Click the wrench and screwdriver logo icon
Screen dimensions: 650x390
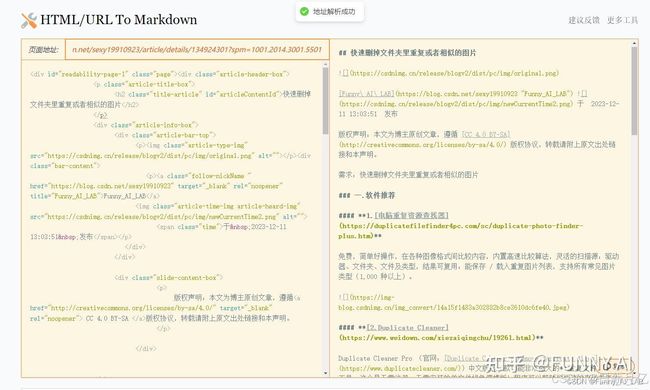pos(29,20)
